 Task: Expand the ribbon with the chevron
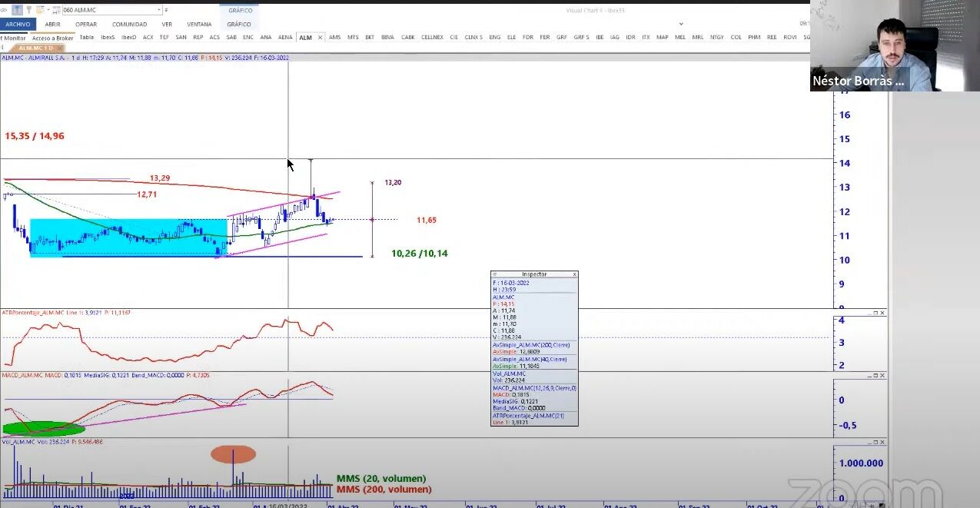(681, 24)
